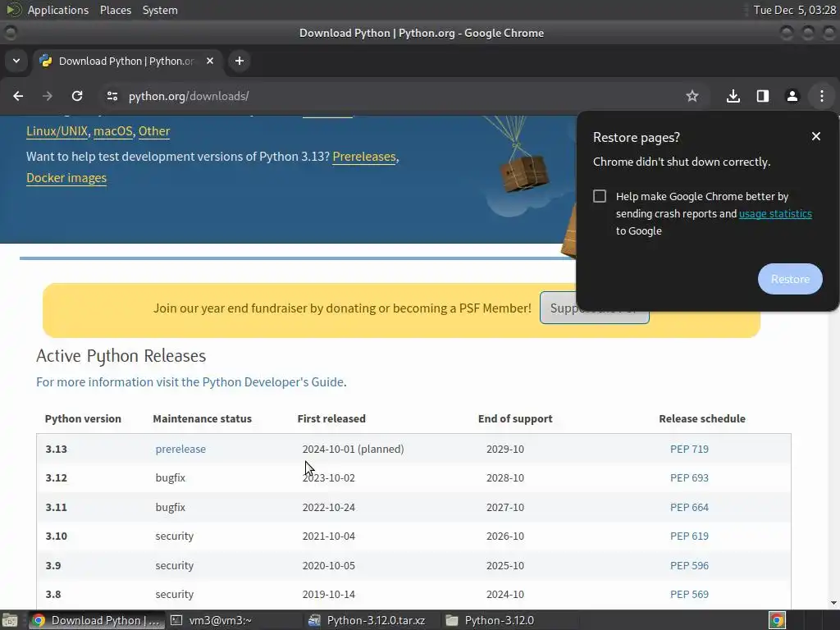Image resolution: width=840 pixels, height=630 pixels.
Task: Bookmark this page with the star icon
Action: pyautogui.click(x=692, y=96)
